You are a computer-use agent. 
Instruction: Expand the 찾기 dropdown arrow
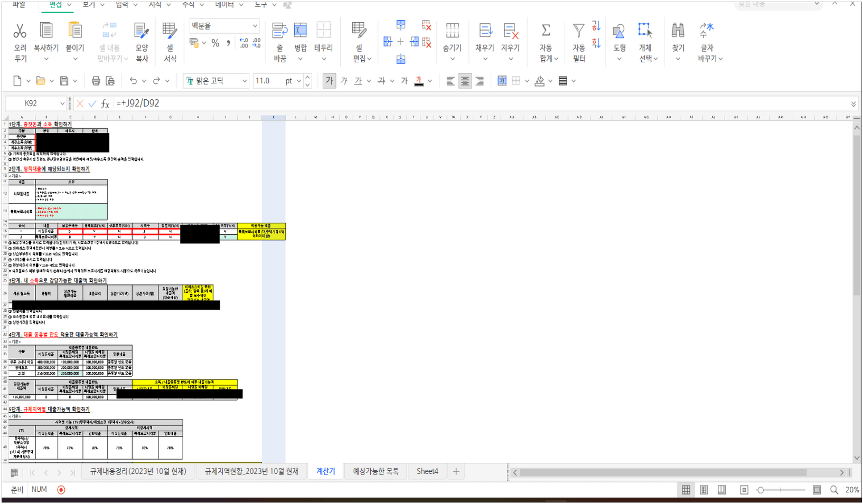pos(678,59)
